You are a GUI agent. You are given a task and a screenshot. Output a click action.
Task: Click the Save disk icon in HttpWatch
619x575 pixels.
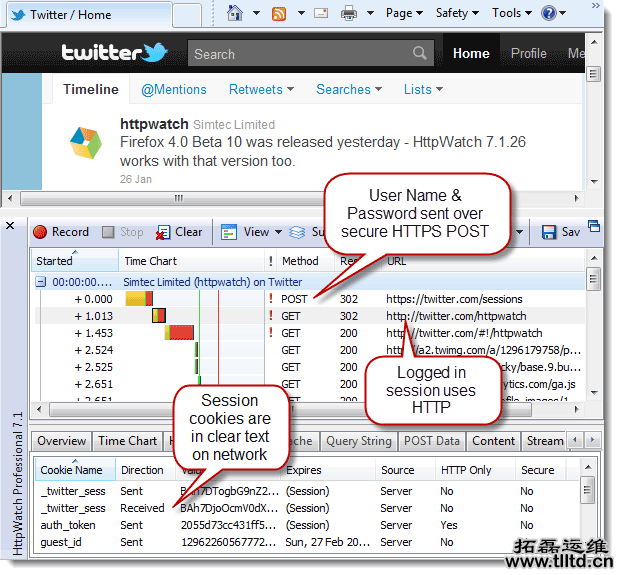coord(549,232)
